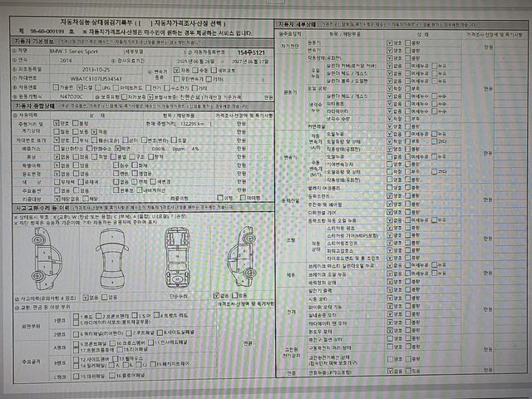Click the 자동차등록번호 value 154주5121
Image resolution: width=532 pixels, height=399 pixels.
[252, 51]
